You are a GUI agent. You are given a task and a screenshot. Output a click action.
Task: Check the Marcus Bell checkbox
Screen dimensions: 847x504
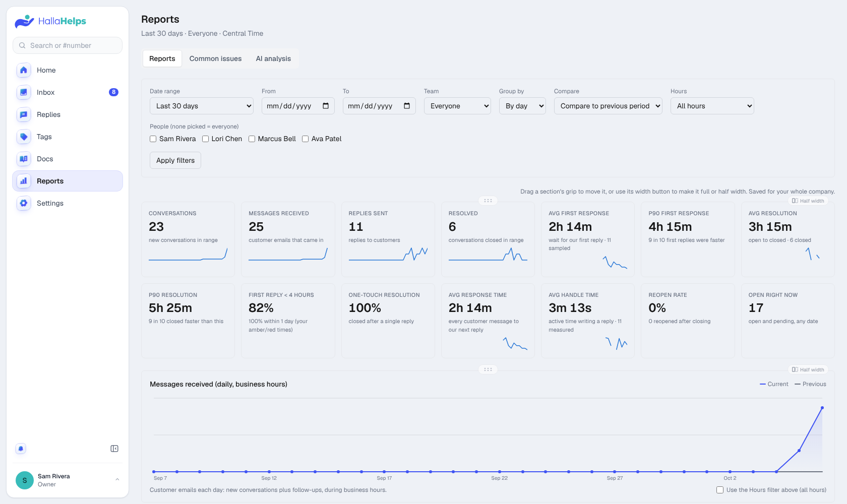pyautogui.click(x=252, y=139)
